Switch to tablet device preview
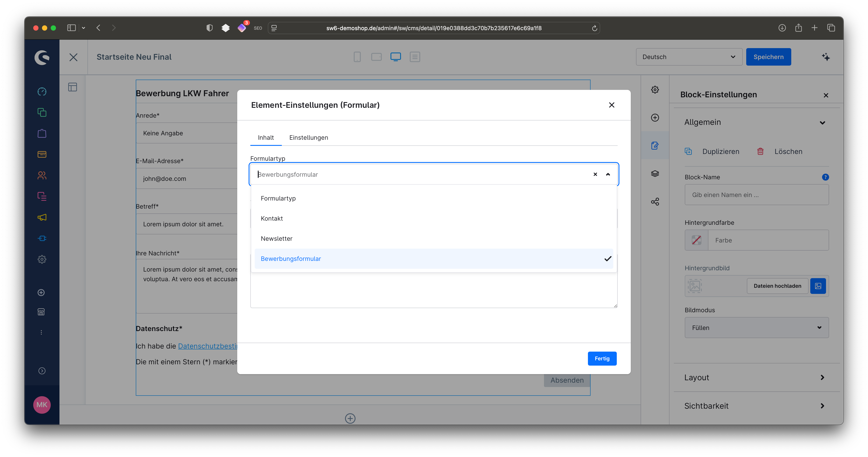The width and height of the screenshot is (868, 457). tap(376, 57)
